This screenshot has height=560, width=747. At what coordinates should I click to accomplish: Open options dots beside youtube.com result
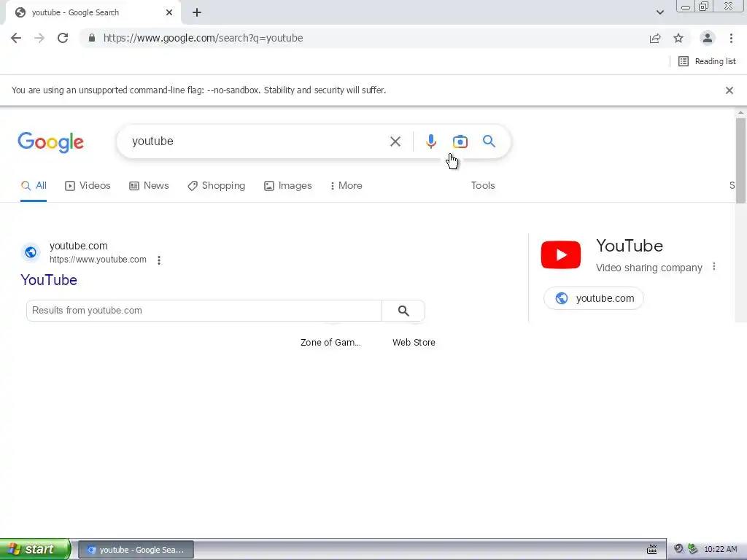[x=158, y=260]
